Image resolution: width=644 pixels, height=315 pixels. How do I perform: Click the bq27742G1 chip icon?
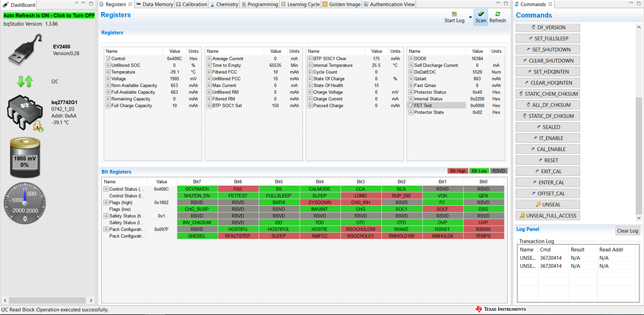(x=25, y=113)
